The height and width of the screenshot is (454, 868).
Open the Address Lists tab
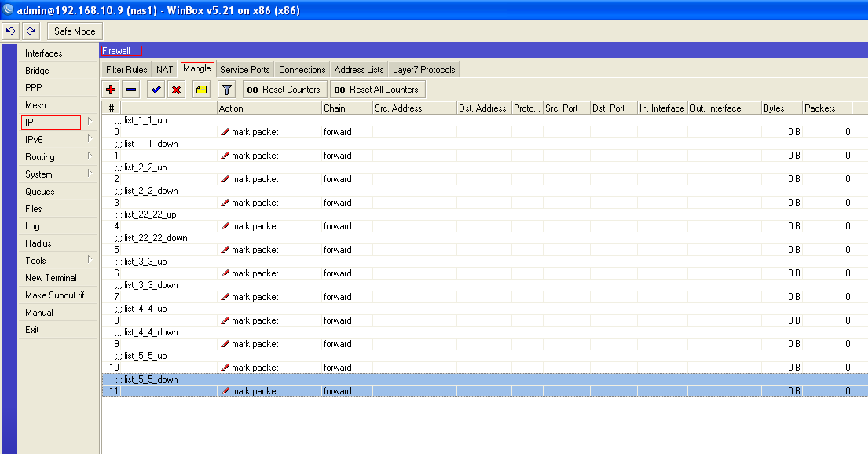point(359,70)
